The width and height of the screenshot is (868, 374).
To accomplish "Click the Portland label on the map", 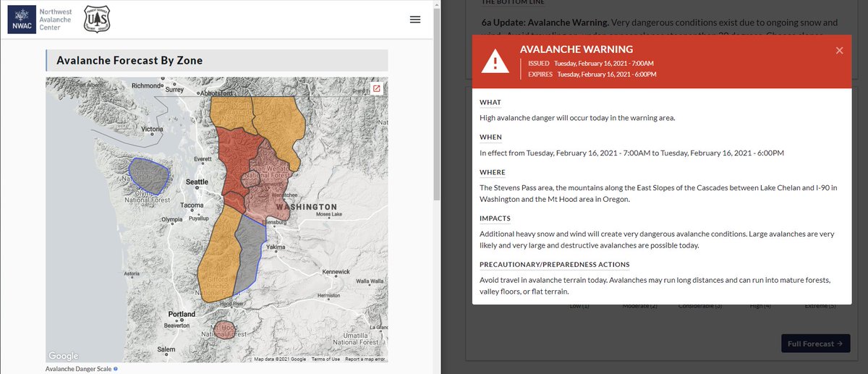I will pyautogui.click(x=181, y=315).
